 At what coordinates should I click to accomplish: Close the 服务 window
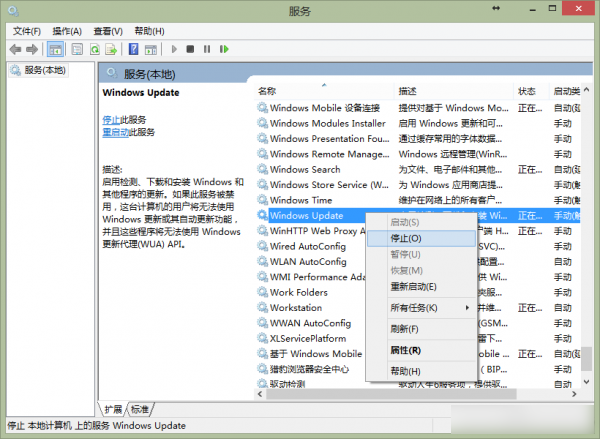click(x=578, y=8)
